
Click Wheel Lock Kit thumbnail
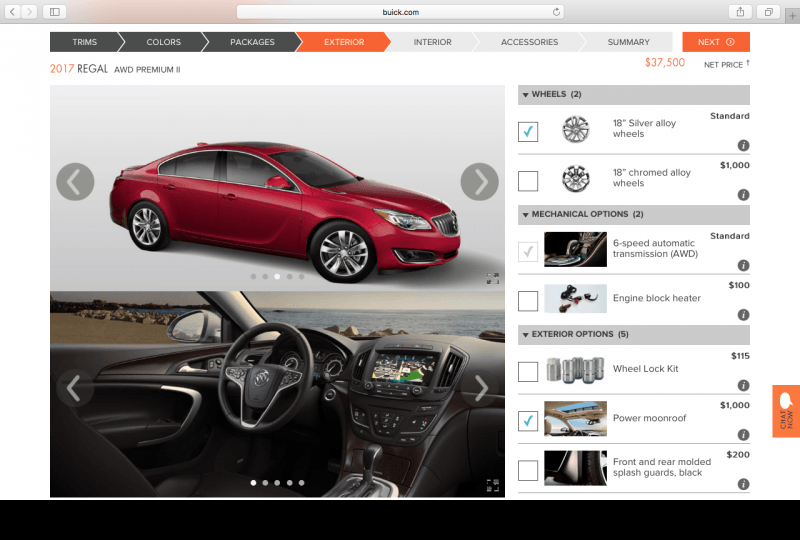click(x=576, y=370)
